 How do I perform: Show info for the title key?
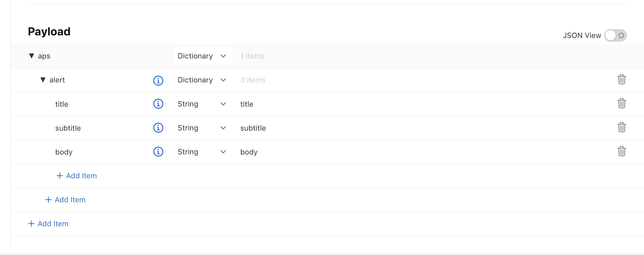[x=158, y=104]
